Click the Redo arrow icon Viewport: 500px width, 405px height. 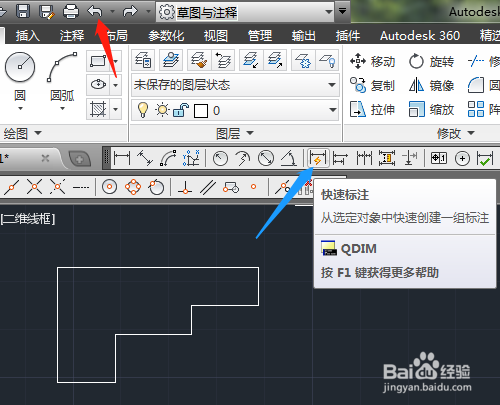130,11
